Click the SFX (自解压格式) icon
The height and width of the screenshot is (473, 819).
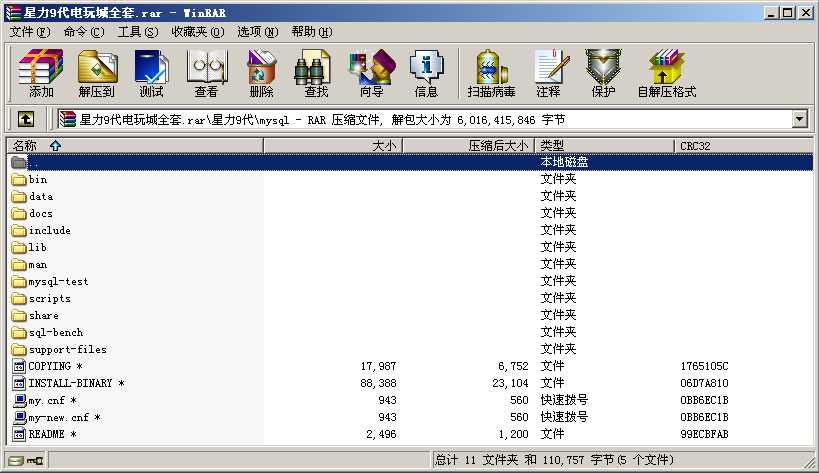tap(666, 73)
